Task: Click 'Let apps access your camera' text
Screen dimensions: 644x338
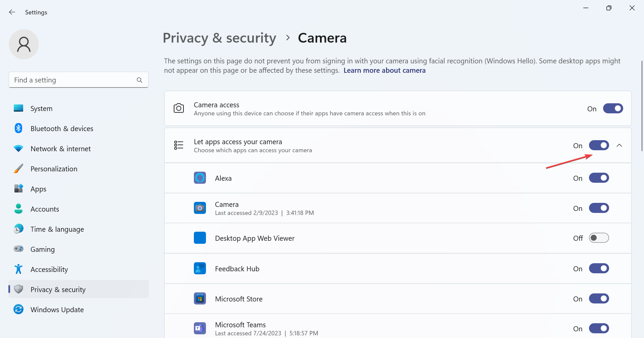Action: [238, 142]
